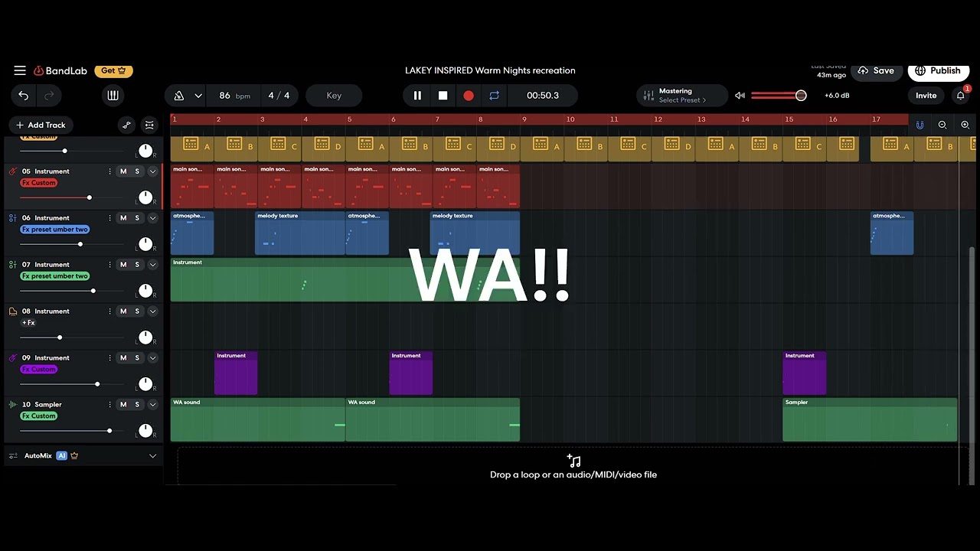980x551 pixels.
Task: Mute track 07 Instrument
Action: 123,265
